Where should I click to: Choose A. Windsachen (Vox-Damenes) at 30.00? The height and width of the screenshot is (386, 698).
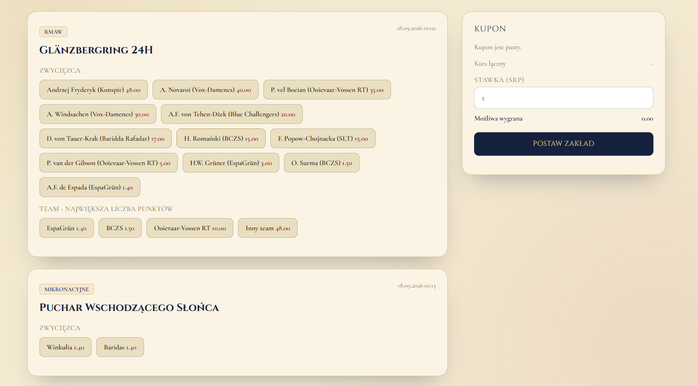(x=97, y=114)
